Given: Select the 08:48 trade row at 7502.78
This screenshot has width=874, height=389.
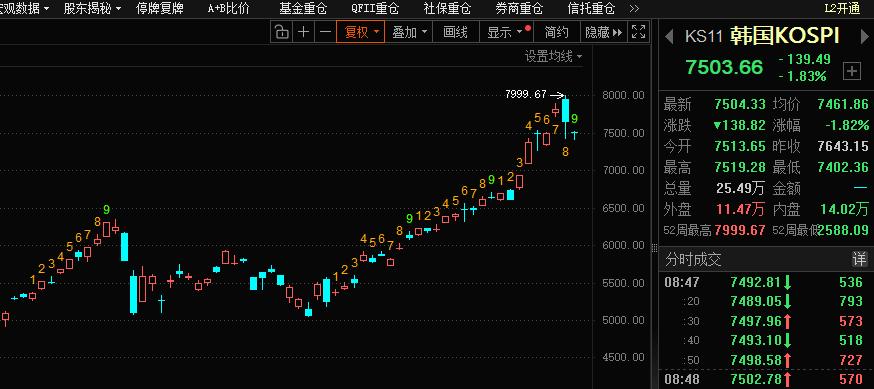Looking at the screenshot, I should pos(765,380).
